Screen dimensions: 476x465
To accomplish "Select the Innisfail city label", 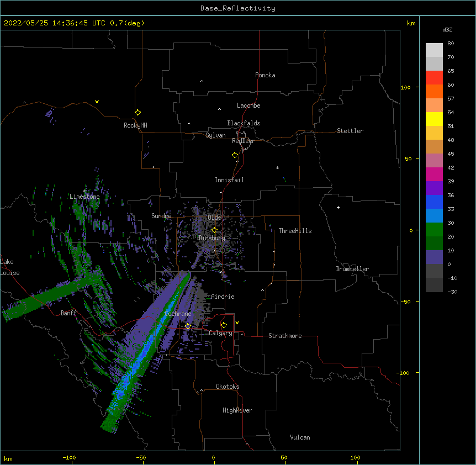I will 229,180.
